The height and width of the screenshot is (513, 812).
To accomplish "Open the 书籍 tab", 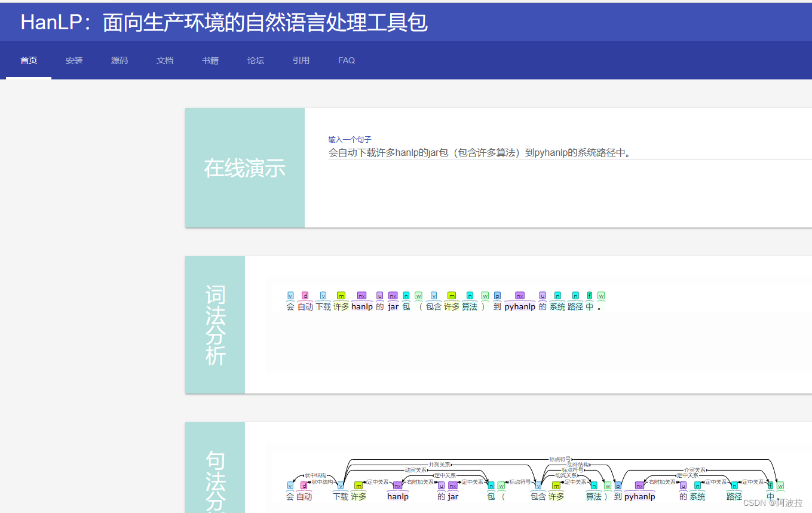I will point(210,60).
